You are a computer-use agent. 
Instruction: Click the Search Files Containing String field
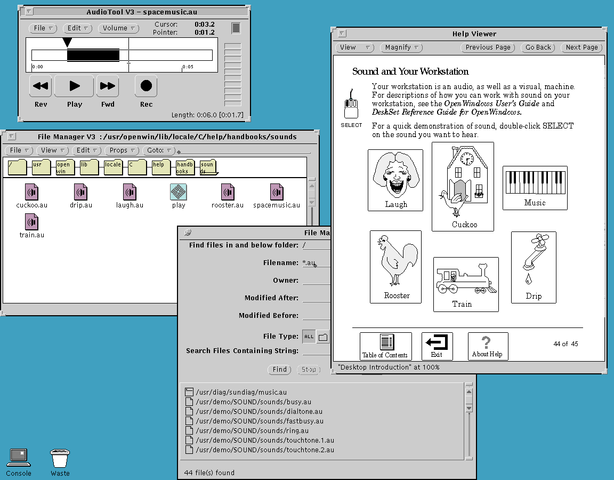[316, 351]
